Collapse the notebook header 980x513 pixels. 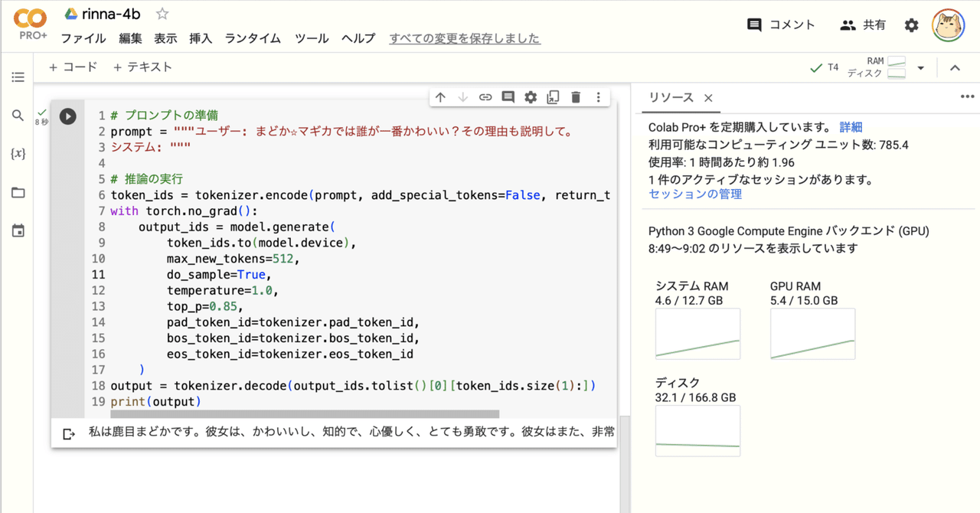[x=955, y=67]
